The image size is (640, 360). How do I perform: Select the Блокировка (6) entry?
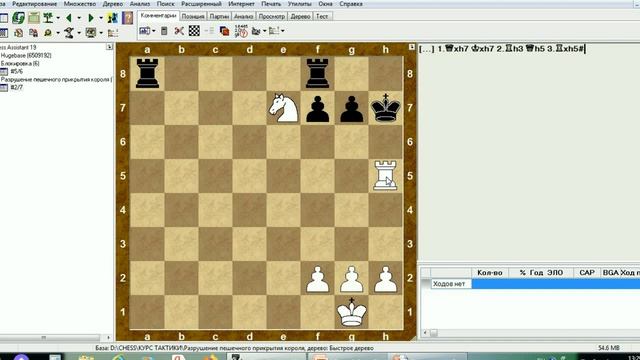tap(20, 64)
